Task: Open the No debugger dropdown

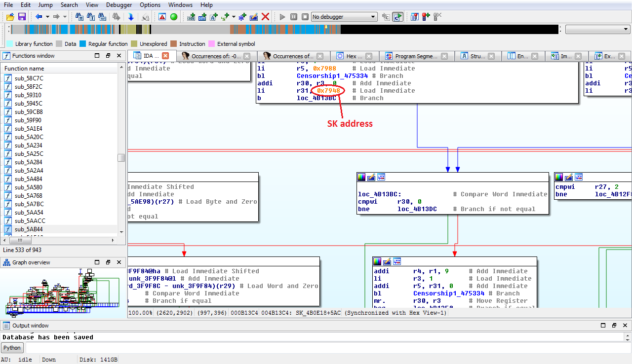Action: pyautogui.click(x=344, y=17)
